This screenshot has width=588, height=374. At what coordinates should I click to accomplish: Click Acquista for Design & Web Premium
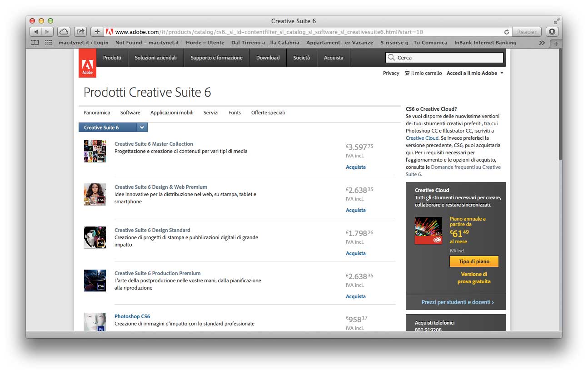tap(356, 210)
